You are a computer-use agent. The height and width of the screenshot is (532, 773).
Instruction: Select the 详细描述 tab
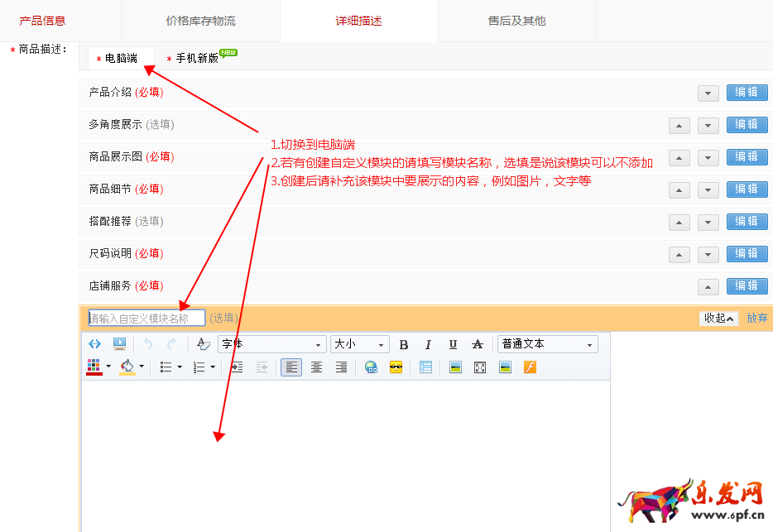[359, 21]
